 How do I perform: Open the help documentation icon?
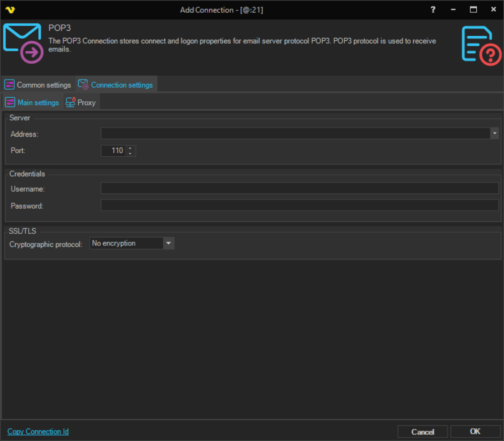tap(481, 45)
